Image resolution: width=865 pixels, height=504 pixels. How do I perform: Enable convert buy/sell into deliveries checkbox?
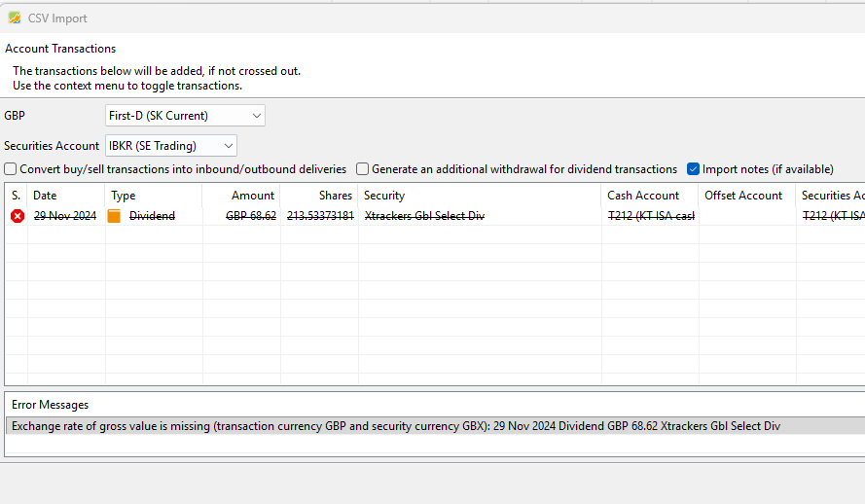click(11, 169)
